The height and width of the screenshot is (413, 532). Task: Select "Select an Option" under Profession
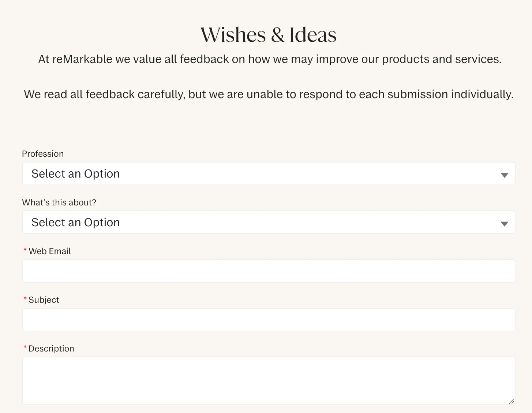(76, 174)
